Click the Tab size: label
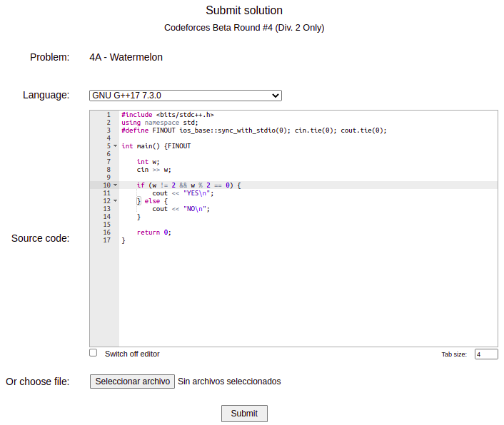This screenshot has width=504, height=425. (454, 354)
